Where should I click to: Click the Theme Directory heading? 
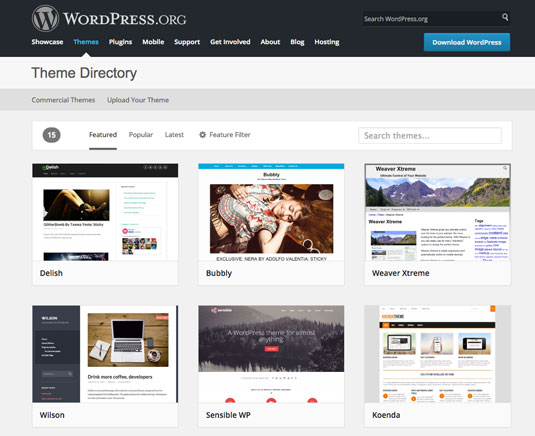tap(84, 73)
